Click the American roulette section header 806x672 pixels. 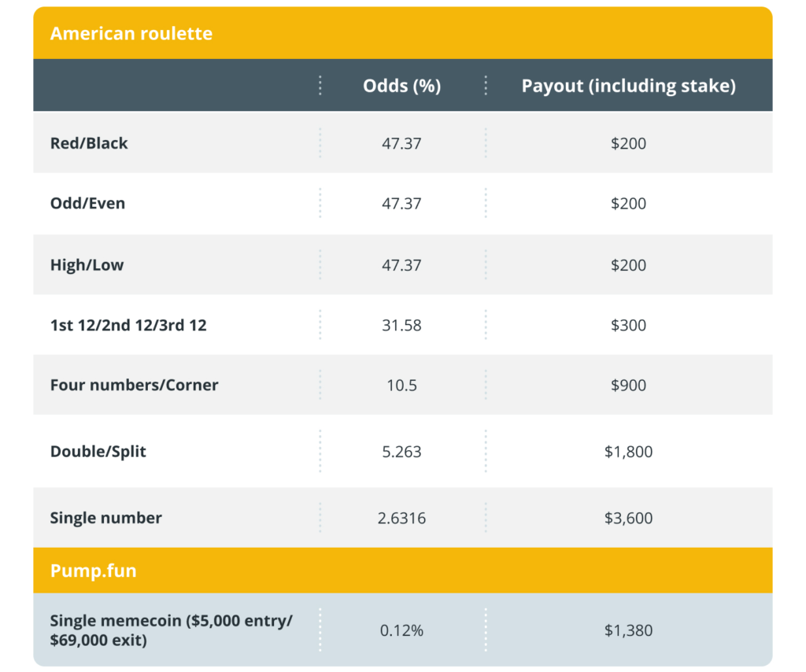[131, 34]
